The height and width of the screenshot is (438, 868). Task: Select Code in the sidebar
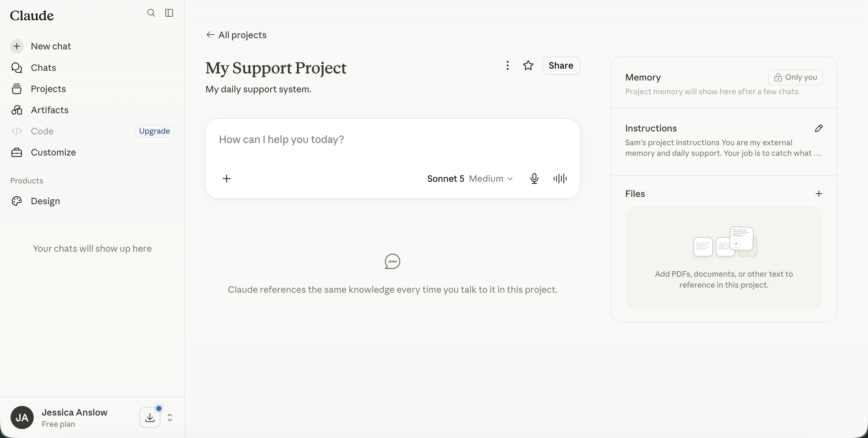(x=42, y=131)
